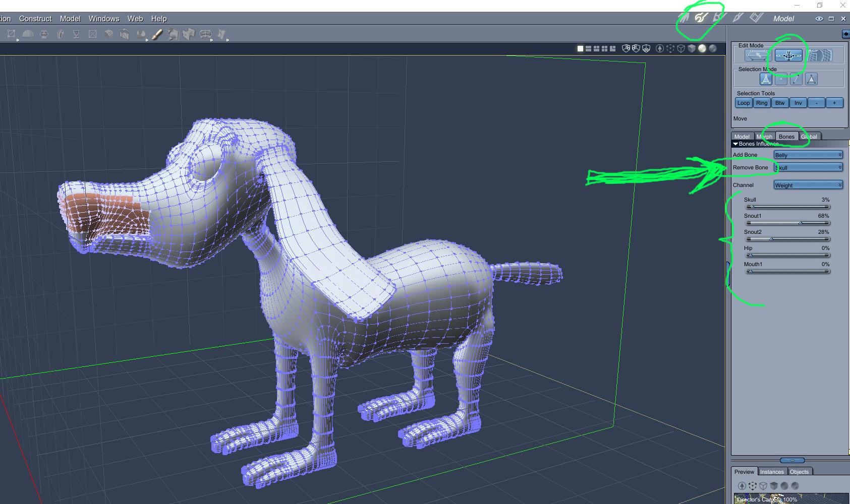Click the Hip weight slider
Image resolution: width=850 pixels, height=504 pixels.
(788, 255)
